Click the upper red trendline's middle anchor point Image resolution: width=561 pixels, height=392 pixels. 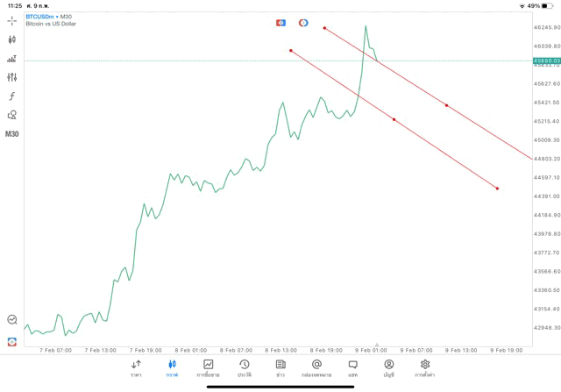point(446,105)
